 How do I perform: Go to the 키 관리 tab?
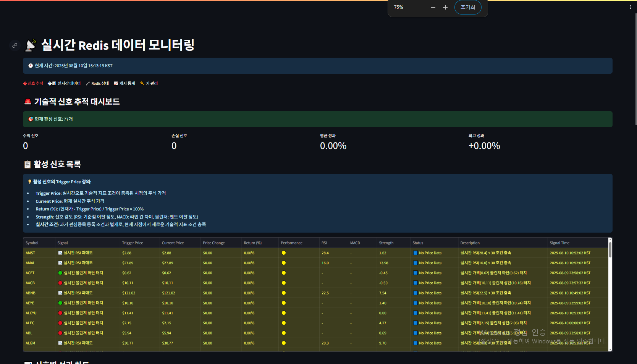(x=149, y=83)
